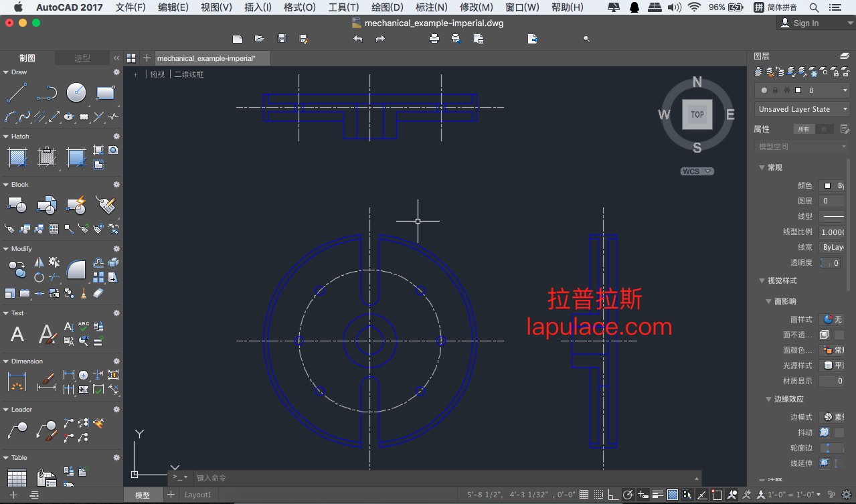Open the Unsaved Layer State dropdown
Image resolution: width=856 pixels, height=504 pixels.
click(802, 109)
